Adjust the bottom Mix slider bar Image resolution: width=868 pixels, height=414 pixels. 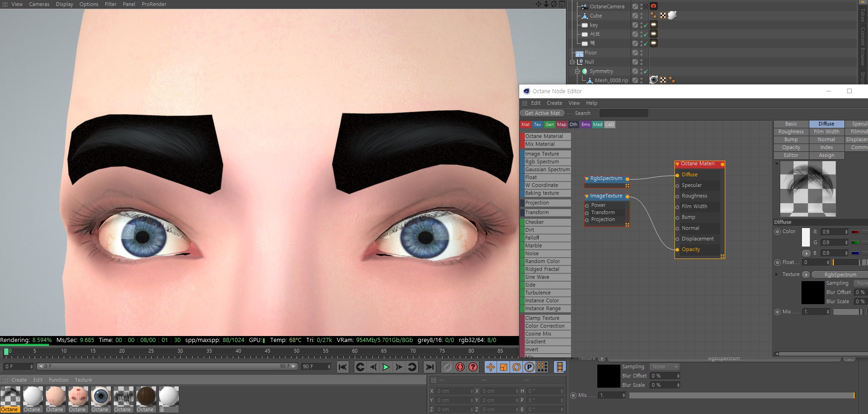pos(742,395)
